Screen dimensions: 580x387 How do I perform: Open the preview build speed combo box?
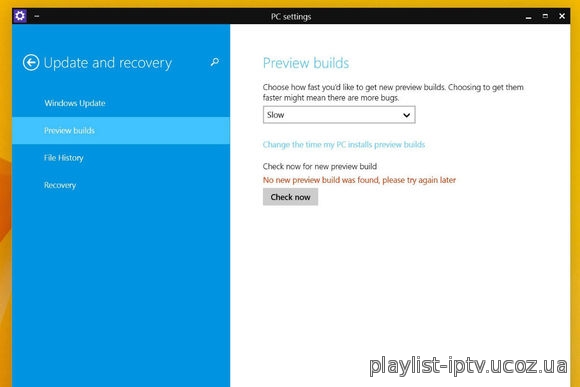point(339,115)
